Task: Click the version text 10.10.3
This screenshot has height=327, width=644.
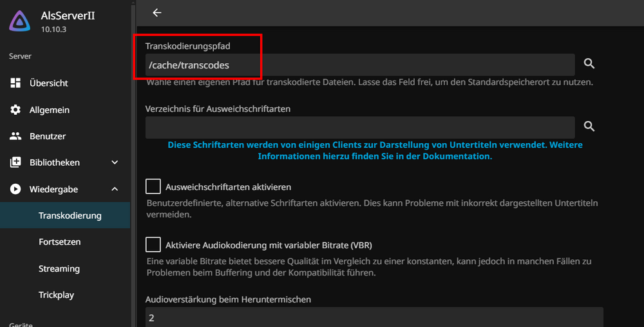Action: click(x=53, y=30)
